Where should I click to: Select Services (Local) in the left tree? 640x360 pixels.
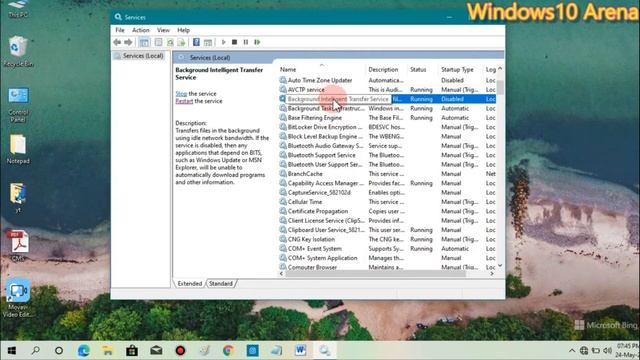coord(143,56)
